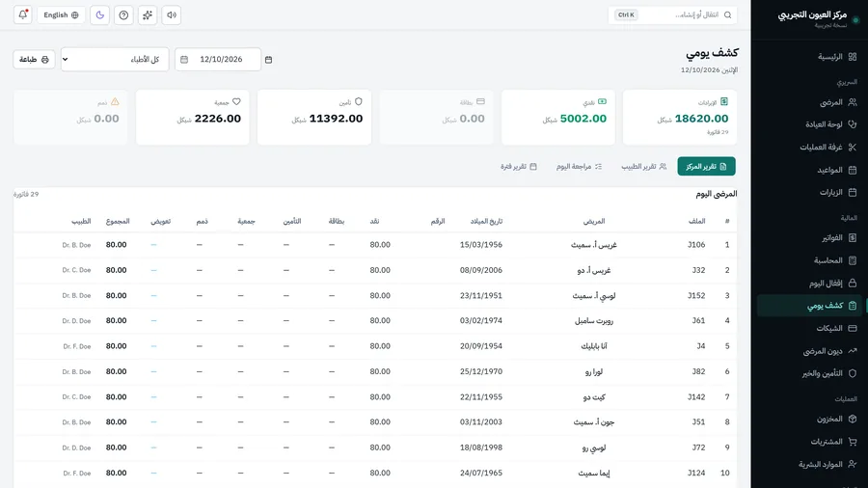Click patient name لورا رو

[594, 372]
